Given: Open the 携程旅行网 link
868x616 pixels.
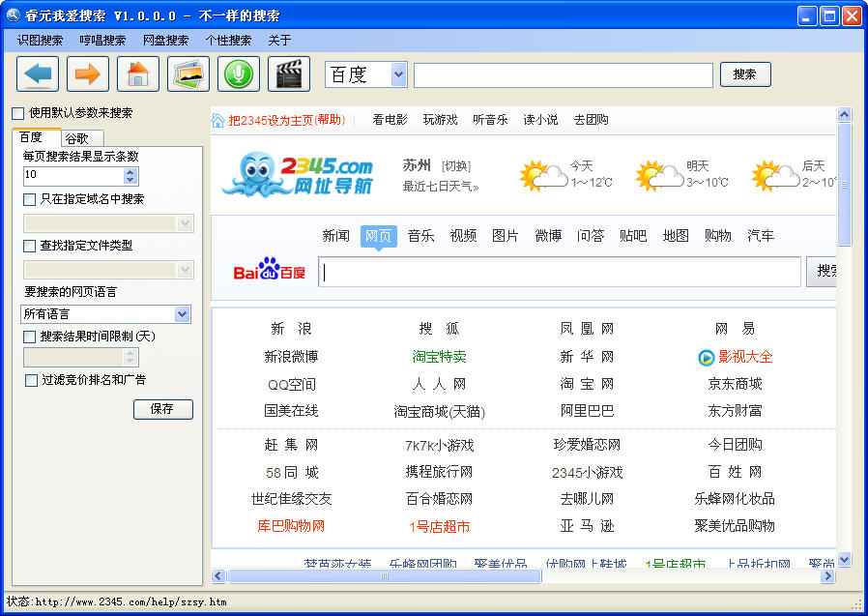Looking at the screenshot, I should coord(440,472).
